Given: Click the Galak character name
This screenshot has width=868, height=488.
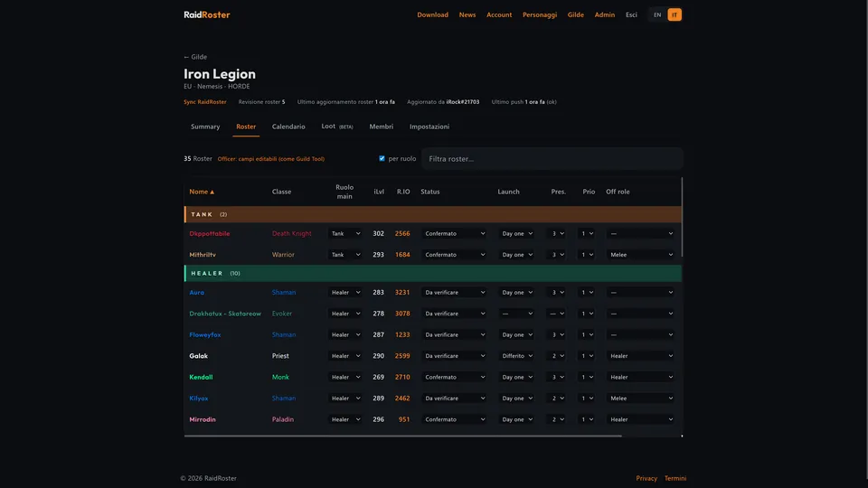Looking at the screenshot, I should click(x=198, y=356).
